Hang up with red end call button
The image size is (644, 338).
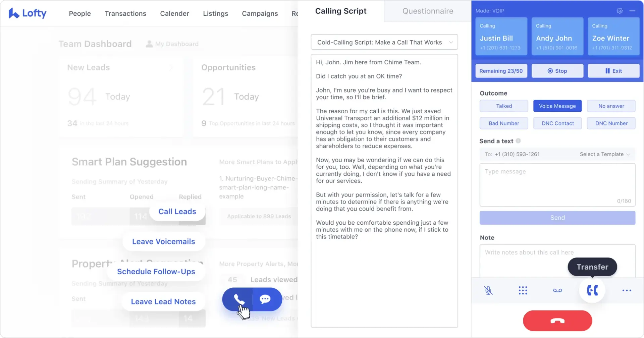point(557,321)
